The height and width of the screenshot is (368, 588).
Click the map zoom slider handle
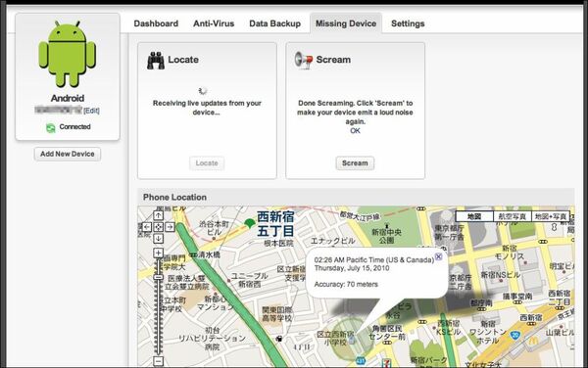tap(158, 277)
